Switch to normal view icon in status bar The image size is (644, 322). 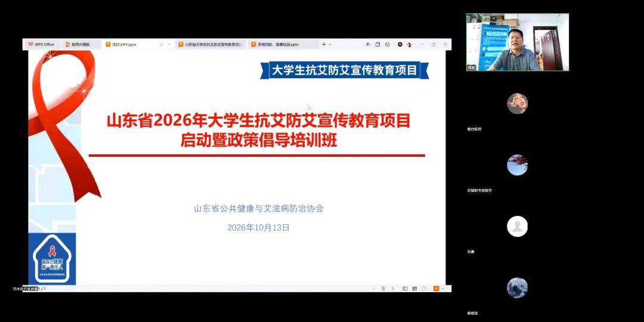pos(405,289)
